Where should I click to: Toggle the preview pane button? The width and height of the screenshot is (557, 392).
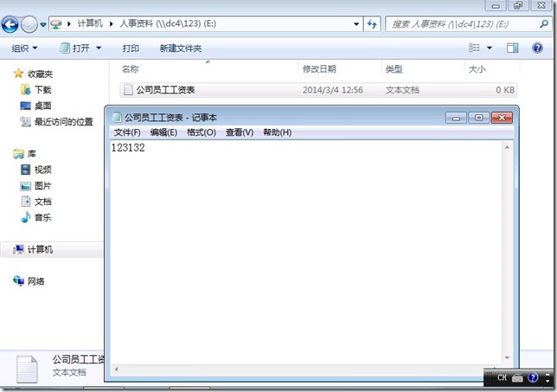(512, 48)
